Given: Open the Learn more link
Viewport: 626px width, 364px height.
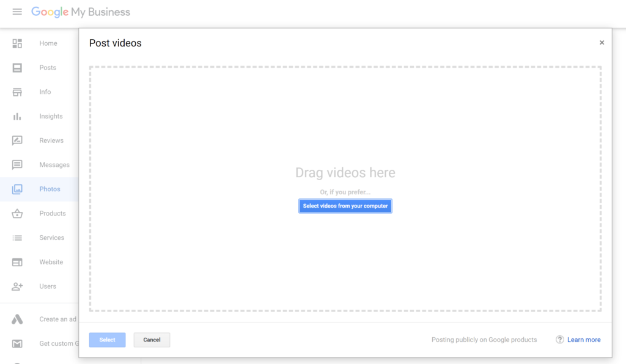Looking at the screenshot, I should tap(584, 340).
